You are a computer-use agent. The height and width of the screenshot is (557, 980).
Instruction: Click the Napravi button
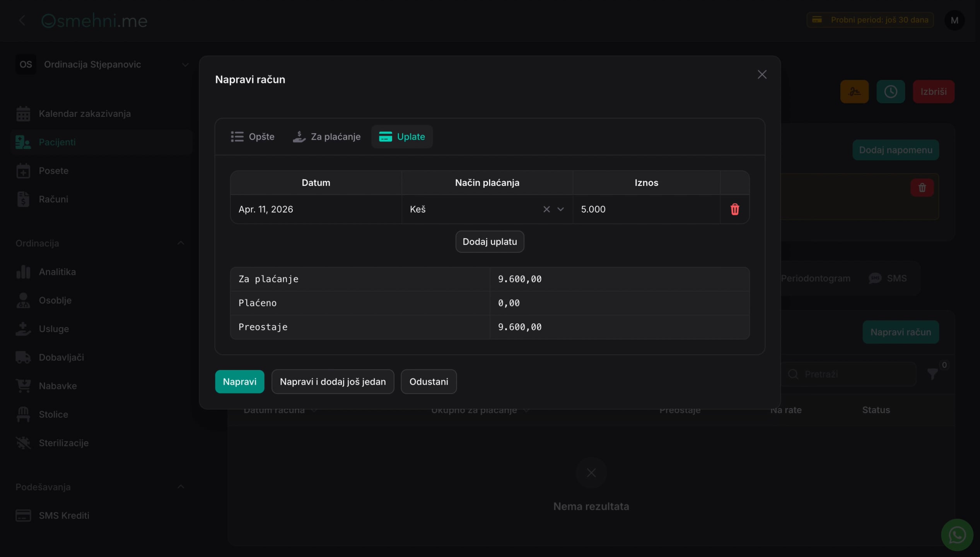coord(239,382)
